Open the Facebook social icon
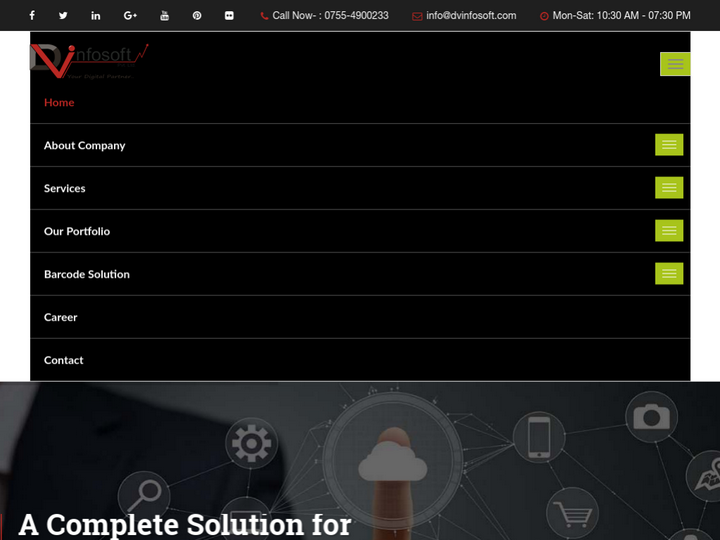 coord(32,16)
